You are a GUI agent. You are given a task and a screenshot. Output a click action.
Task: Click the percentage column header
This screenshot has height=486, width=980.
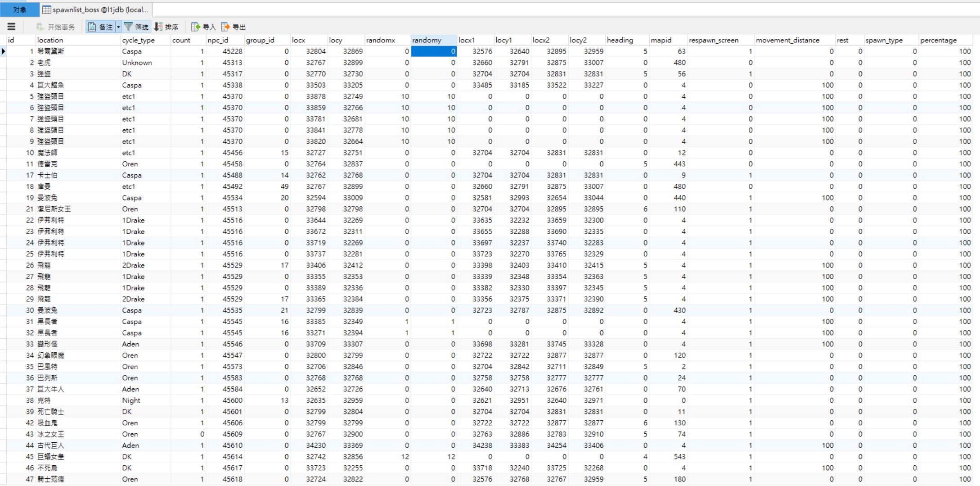point(945,40)
